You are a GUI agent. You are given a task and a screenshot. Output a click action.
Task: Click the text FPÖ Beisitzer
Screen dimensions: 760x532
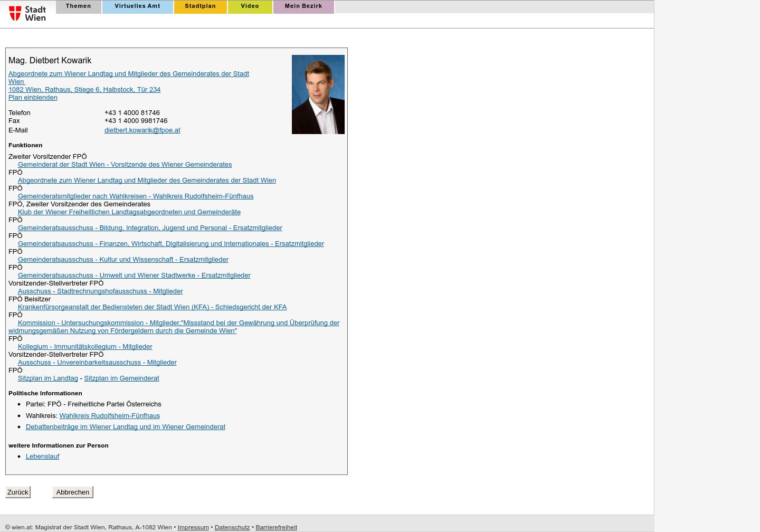coord(30,299)
